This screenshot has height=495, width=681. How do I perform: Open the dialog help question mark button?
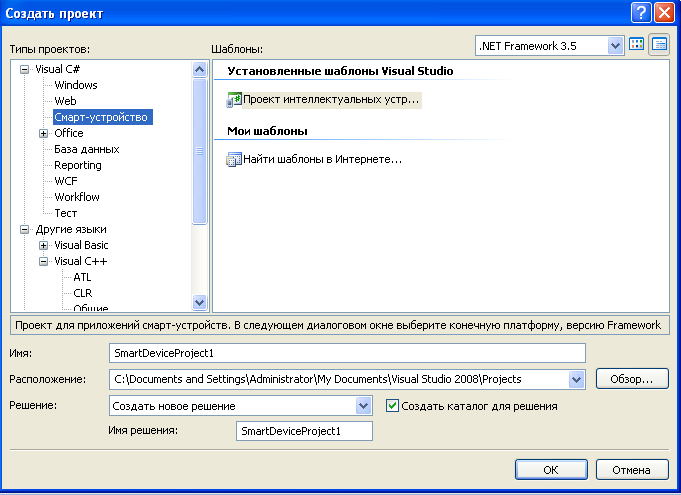point(641,13)
